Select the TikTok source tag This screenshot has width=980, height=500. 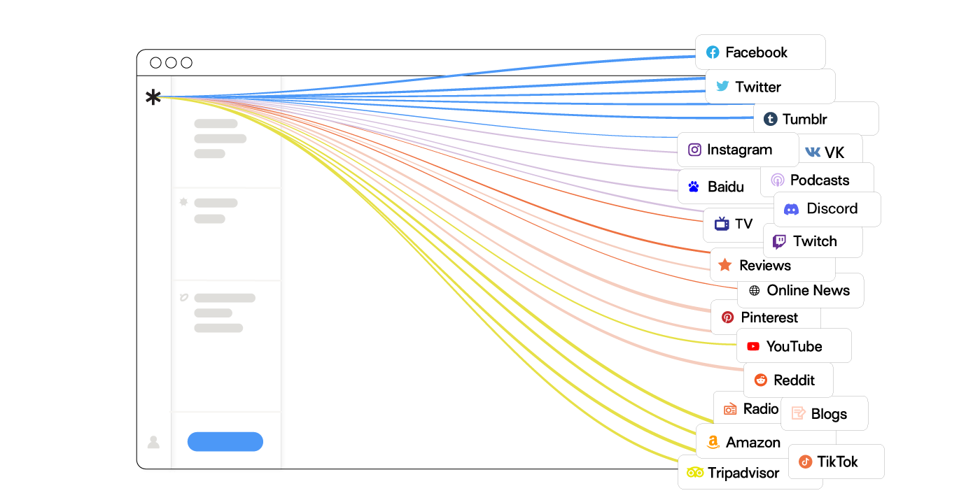coord(836,462)
